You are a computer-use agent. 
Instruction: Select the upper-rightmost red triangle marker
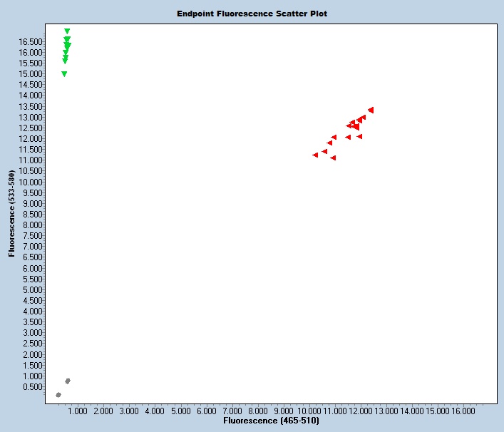click(371, 110)
